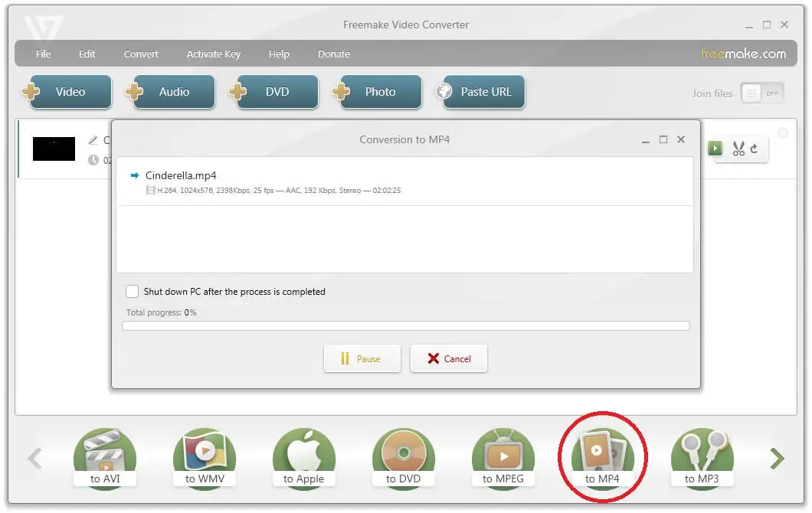Close the Freemake Video Converter main window
812x513 pixels.
[784, 25]
